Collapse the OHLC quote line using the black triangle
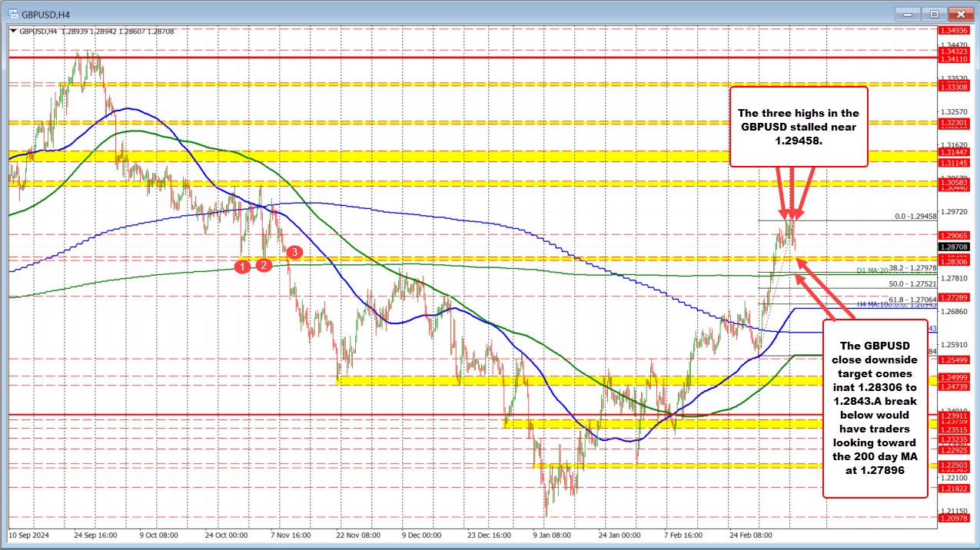Image resolution: width=980 pixels, height=550 pixels. (x=12, y=31)
